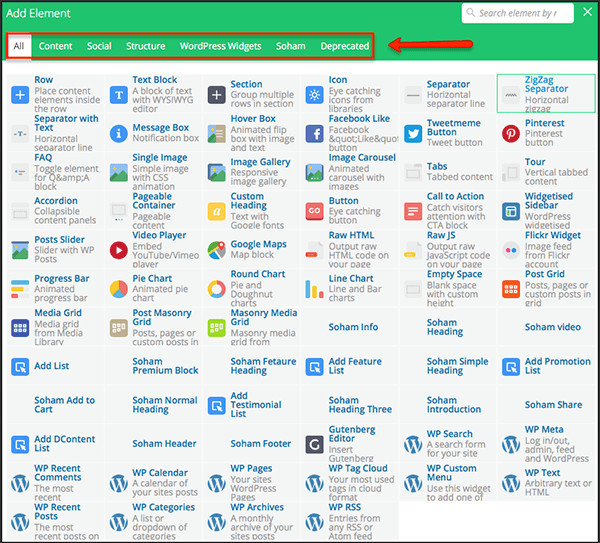Choose the Add Testimonial List icon
This screenshot has height=543, width=600.
pyautogui.click(x=217, y=406)
